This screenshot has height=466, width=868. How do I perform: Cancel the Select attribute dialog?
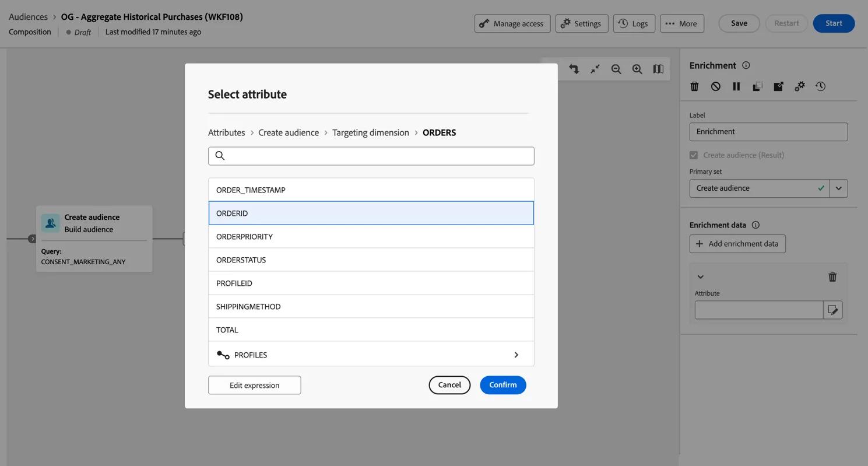click(x=449, y=385)
